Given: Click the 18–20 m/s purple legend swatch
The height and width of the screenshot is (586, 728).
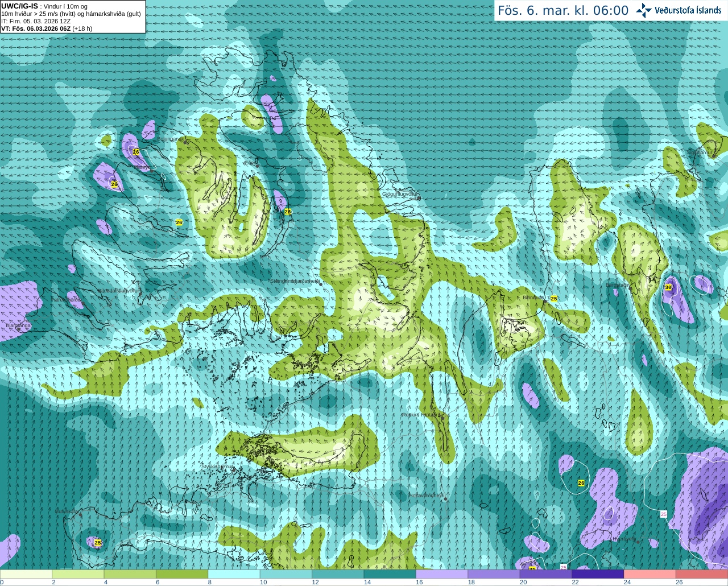Looking at the screenshot, I should [494, 574].
